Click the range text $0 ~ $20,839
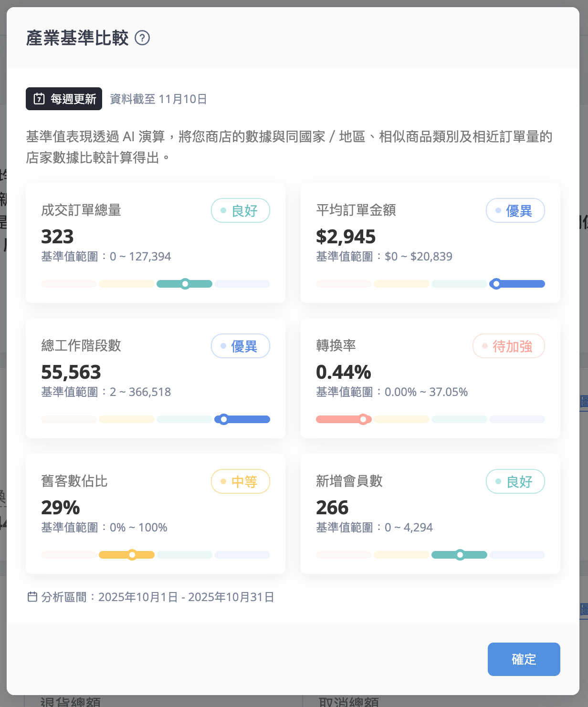 point(419,256)
